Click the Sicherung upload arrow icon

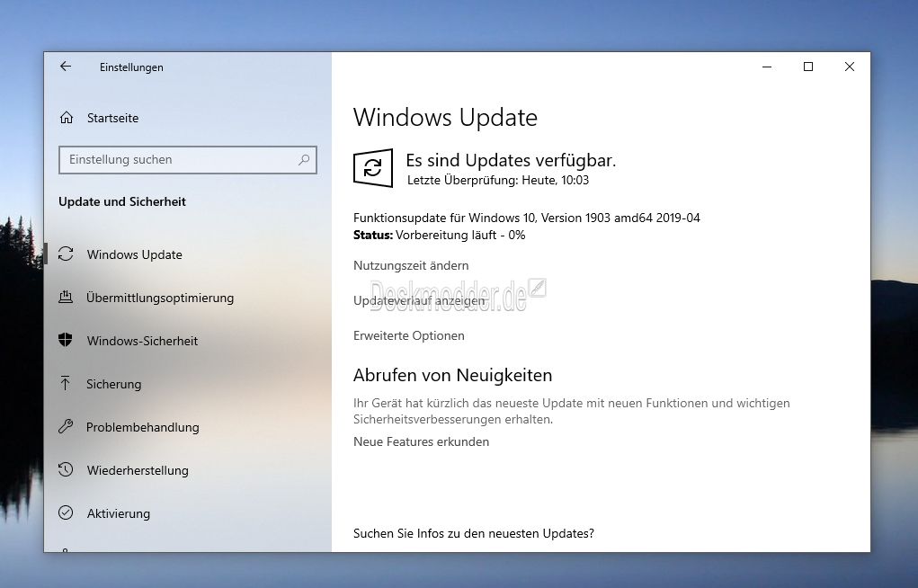(65, 383)
